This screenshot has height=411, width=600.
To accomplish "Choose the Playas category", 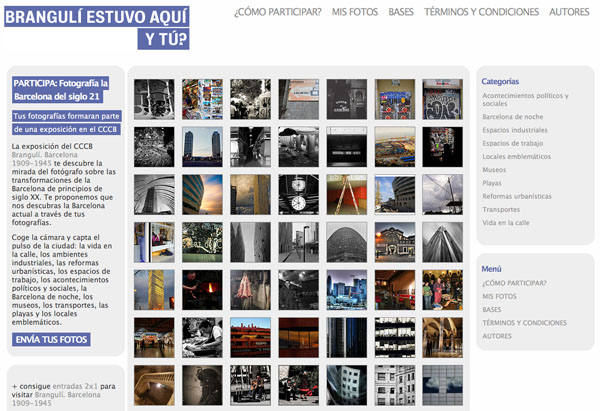I will coord(492,183).
